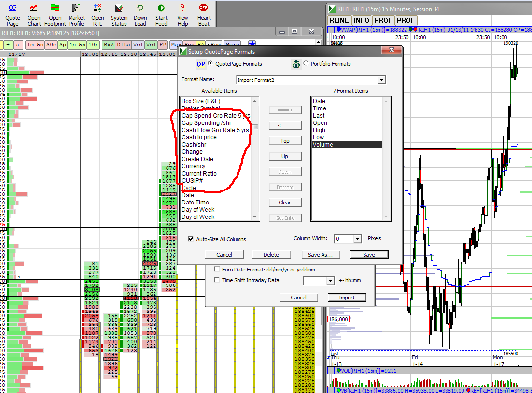Viewport: 532px width, 393px height.
Task: Launch Open Footprint from toolbar
Action: [x=55, y=8]
